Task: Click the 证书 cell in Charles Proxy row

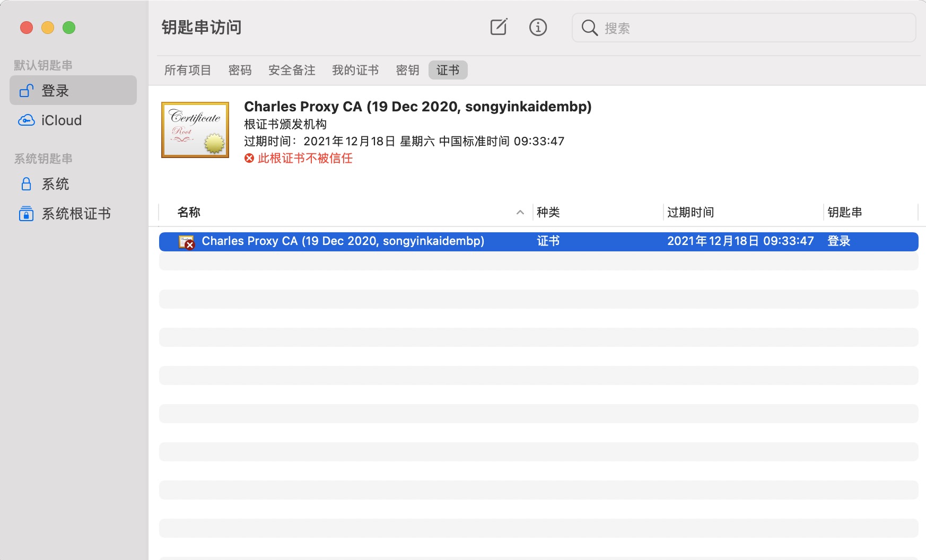Action: (x=548, y=241)
